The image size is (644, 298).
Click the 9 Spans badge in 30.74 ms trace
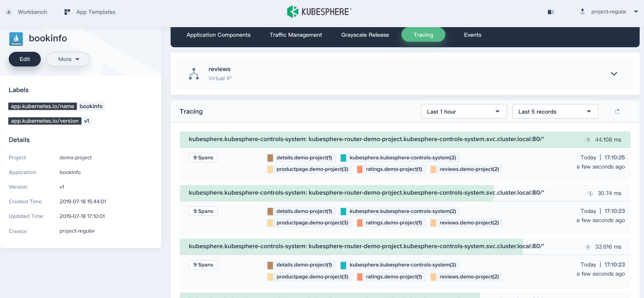point(203,211)
